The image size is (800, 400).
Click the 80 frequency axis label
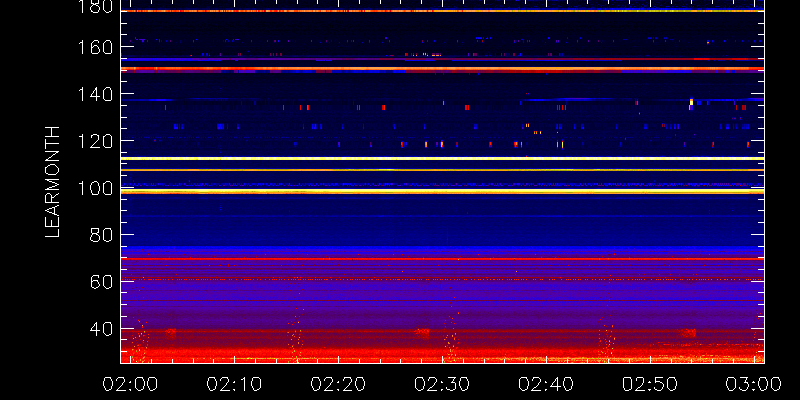click(x=103, y=235)
